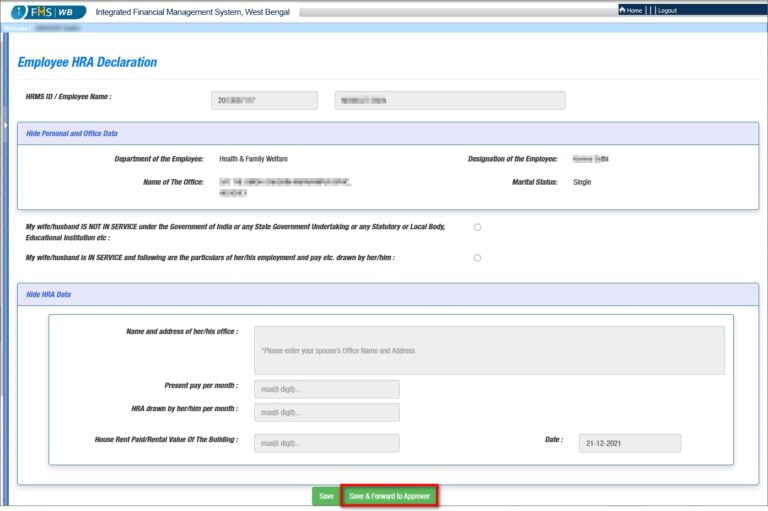Go to Home link

(x=630, y=10)
